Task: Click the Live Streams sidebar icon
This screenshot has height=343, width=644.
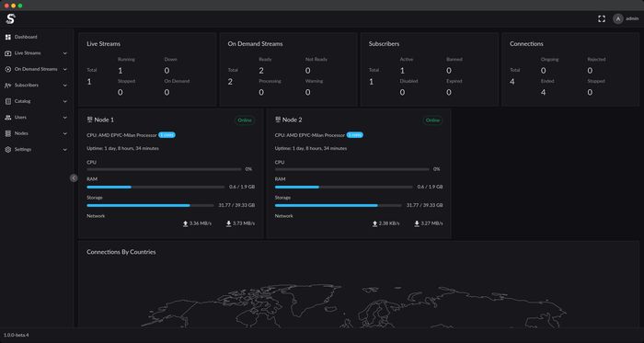Action: pyautogui.click(x=7, y=53)
